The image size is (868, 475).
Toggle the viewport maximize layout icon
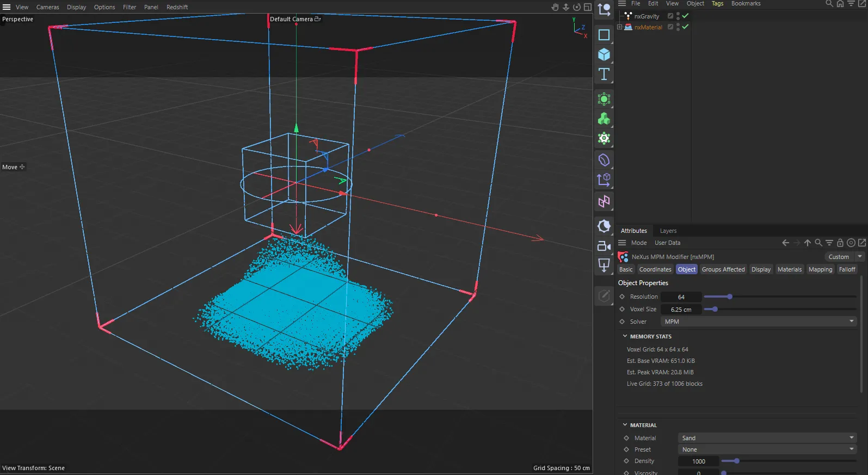[x=588, y=7]
